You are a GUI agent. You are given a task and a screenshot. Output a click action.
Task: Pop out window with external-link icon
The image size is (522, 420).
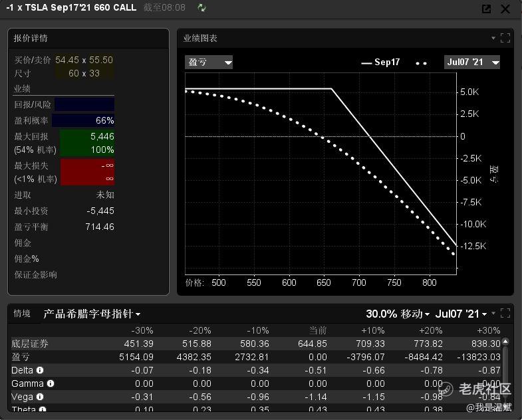[486, 9]
